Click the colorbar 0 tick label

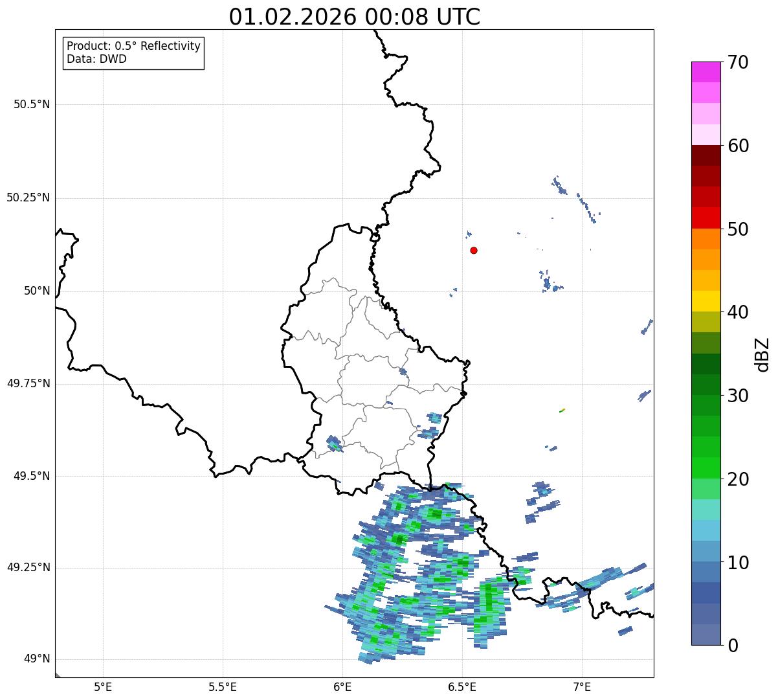(733, 646)
